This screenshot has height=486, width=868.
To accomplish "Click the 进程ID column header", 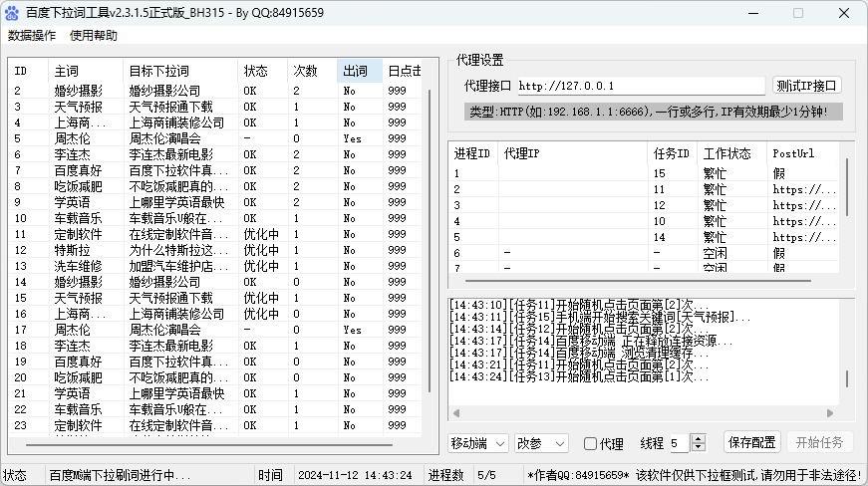I will (x=473, y=153).
